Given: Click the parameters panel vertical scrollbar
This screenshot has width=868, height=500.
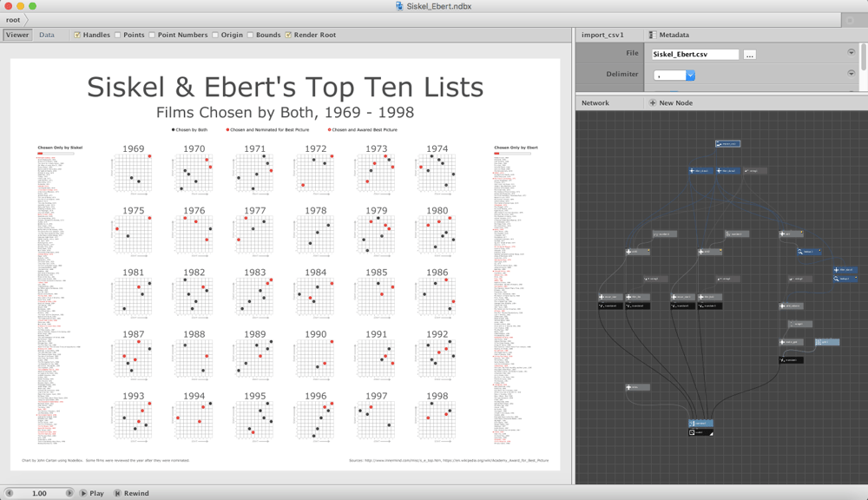Looking at the screenshot, I should point(864,57).
